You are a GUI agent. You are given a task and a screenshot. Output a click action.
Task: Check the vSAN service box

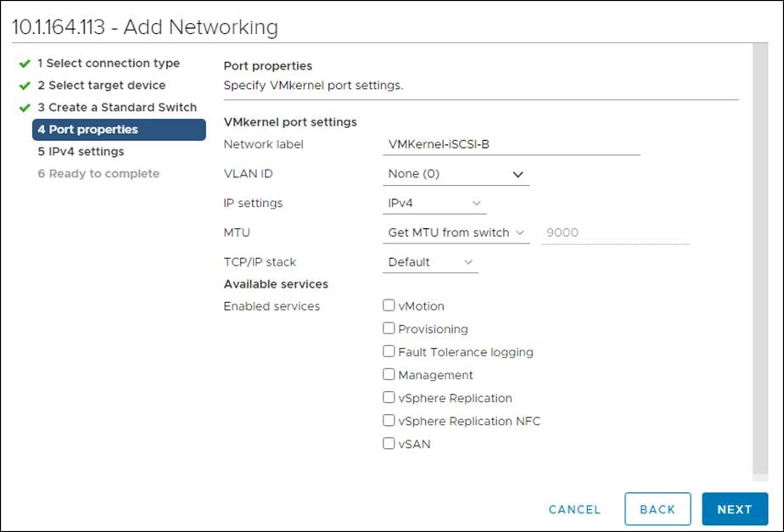[389, 443]
